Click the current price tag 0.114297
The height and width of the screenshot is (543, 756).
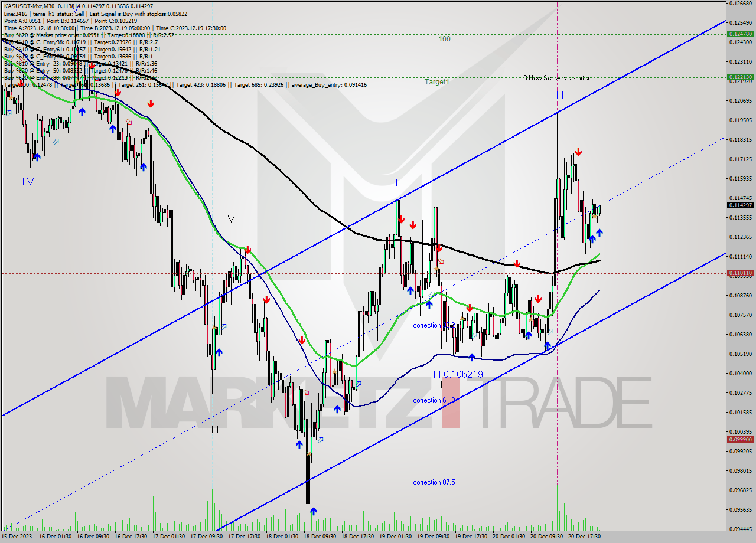[741, 205]
